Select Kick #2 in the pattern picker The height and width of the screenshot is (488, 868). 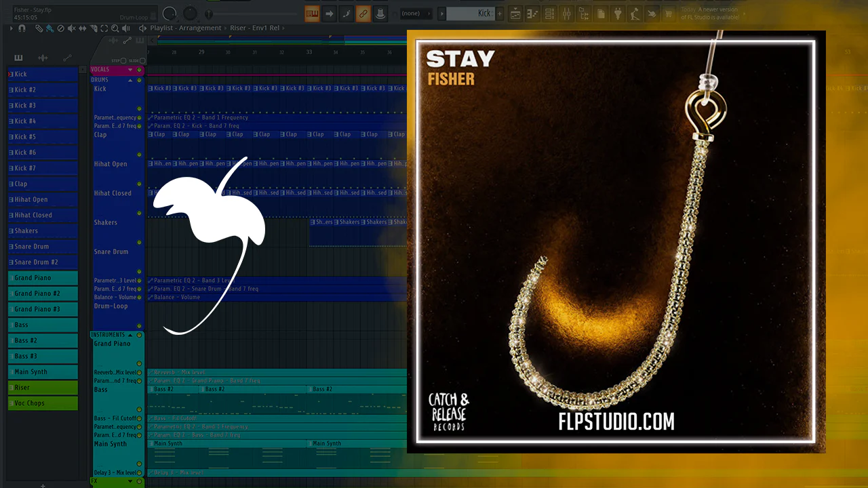43,89
